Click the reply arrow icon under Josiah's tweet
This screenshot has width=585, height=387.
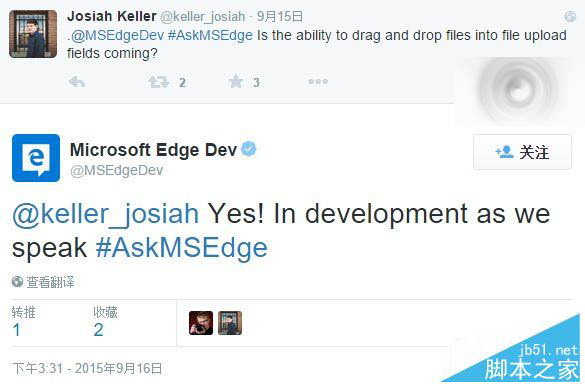(x=77, y=82)
